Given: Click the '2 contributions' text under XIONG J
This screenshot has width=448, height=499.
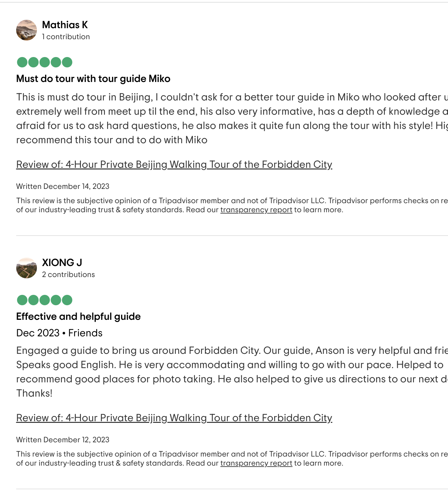Looking at the screenshot, I should click(x=68, y=275).
